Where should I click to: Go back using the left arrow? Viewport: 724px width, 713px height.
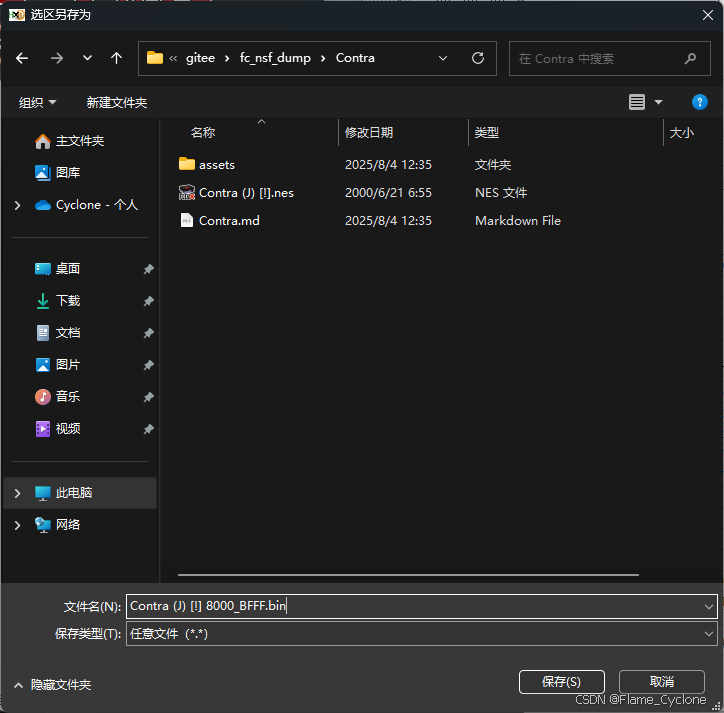tap(22, 58)
